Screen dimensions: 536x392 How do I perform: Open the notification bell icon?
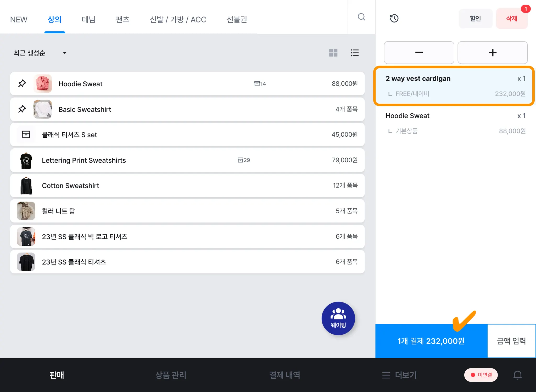517,375
